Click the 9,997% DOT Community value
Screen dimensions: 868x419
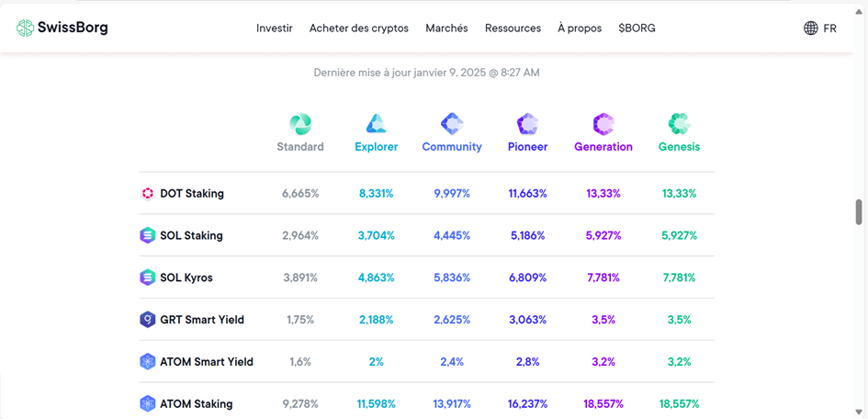tap(452, 194)
